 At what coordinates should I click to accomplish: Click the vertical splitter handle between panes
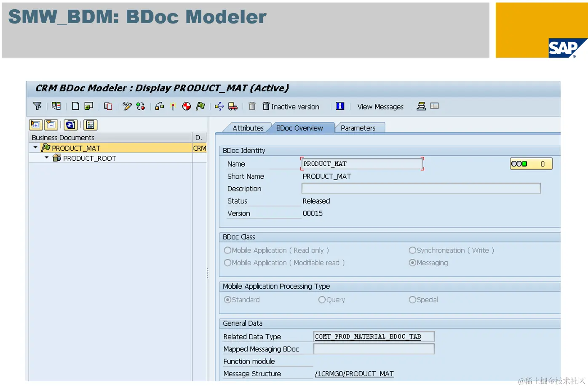(x=208, y=273)
